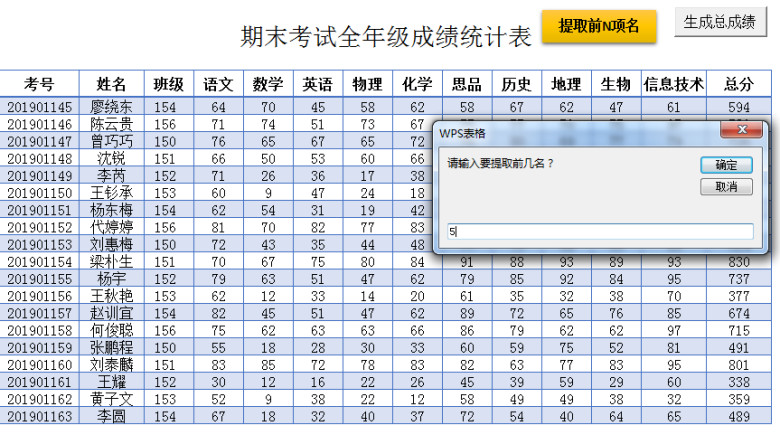Select the name cell 李芮

[111, 176]
